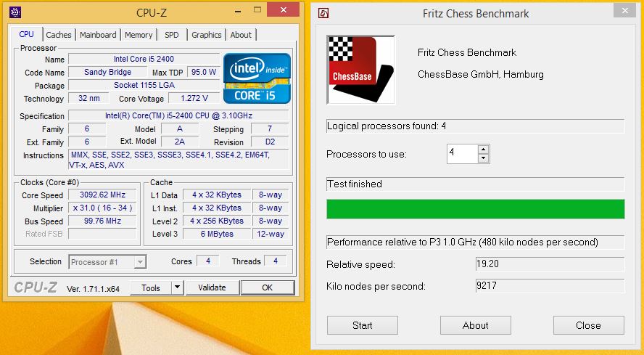Viewport: 644px width, 355px height.
Task: Click the Bus Speed value 99.76 MHz
Action: 102,221
